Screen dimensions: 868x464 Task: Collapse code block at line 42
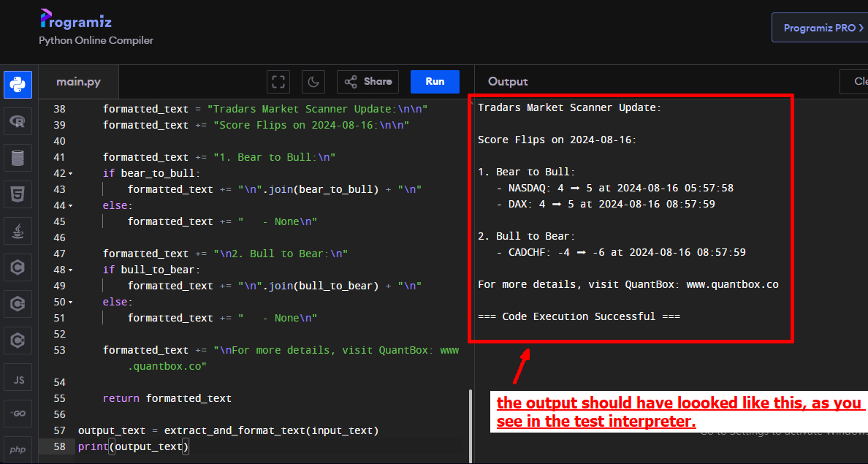point(70,174)
